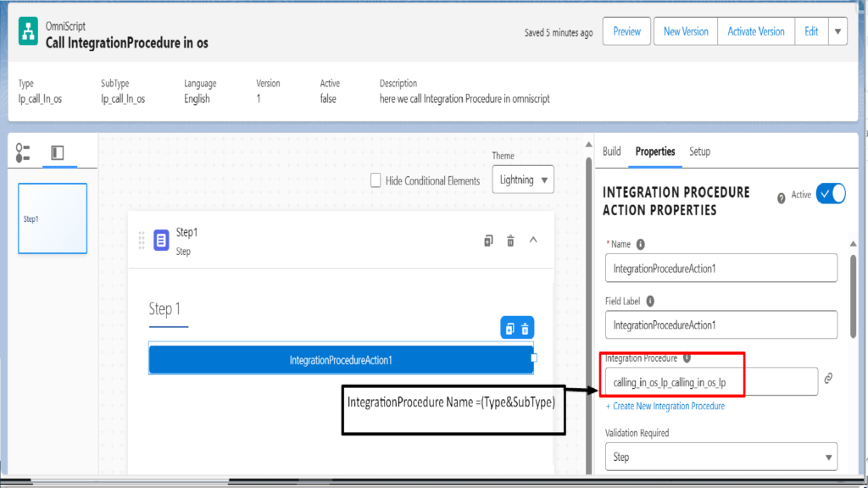Click the canvas scroll up arrow
The height and width of the screenshot is (488, 868).
pyautogui.click(x=588, y=144)
